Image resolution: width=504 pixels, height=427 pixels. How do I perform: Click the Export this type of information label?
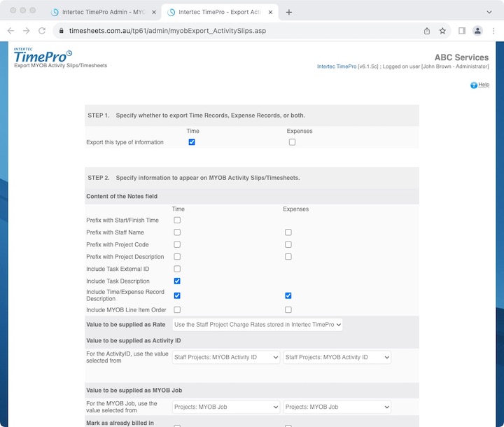[x=125, y=142]
